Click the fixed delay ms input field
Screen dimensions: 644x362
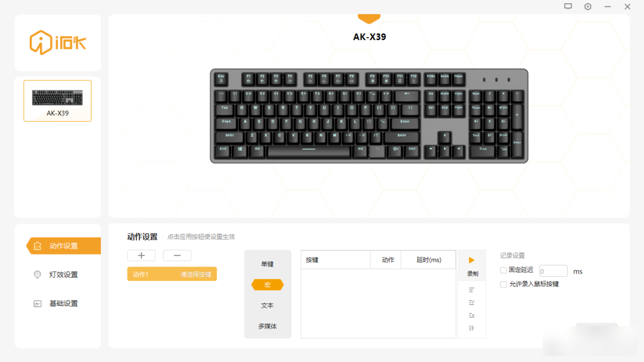553,271
